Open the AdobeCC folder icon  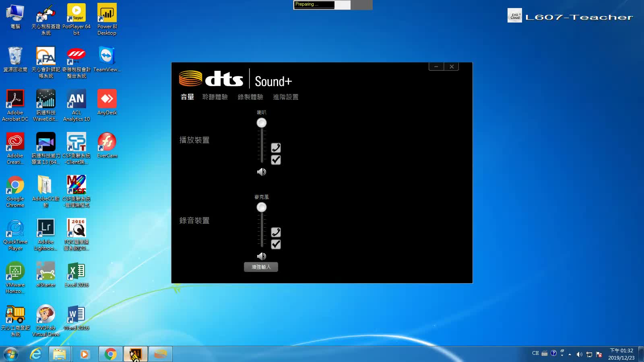point(46,191)
